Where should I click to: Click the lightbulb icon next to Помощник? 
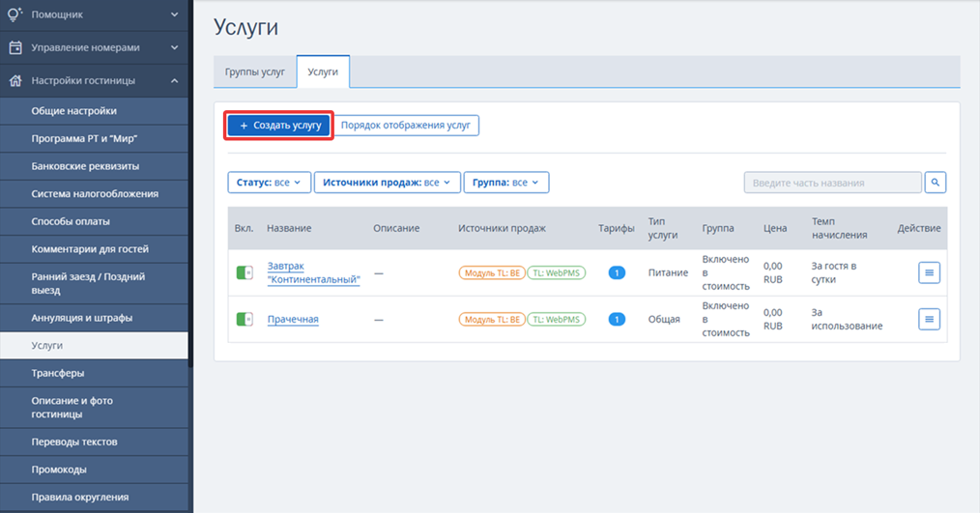pyautogui.click(x=15, y=14)
